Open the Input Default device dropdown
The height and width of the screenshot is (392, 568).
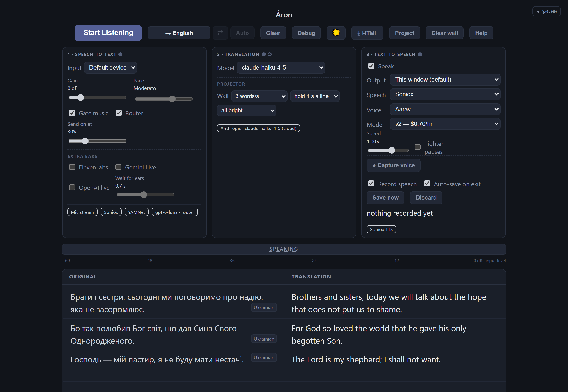tap(110, 68)
